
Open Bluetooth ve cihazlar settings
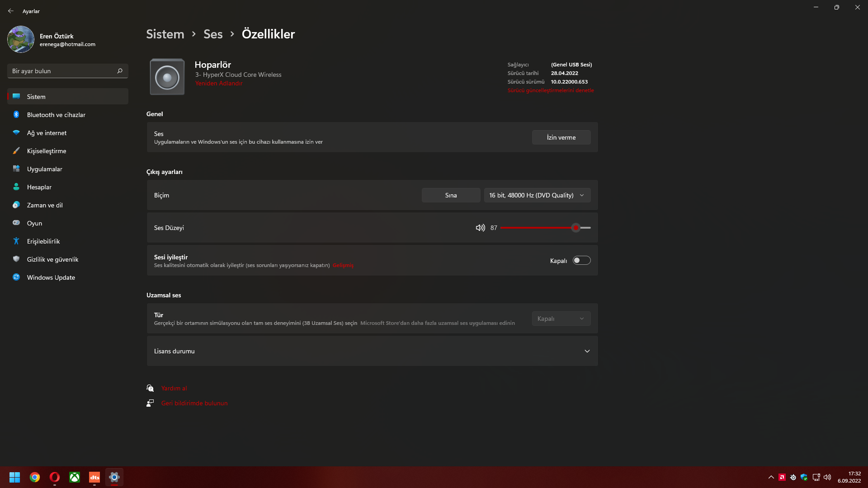tap(56, 115)
